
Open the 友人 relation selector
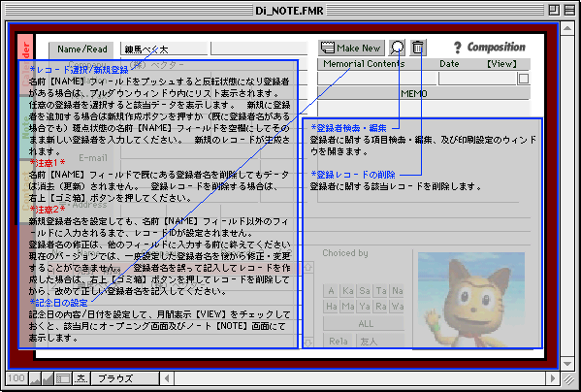[x=380, y=341]
